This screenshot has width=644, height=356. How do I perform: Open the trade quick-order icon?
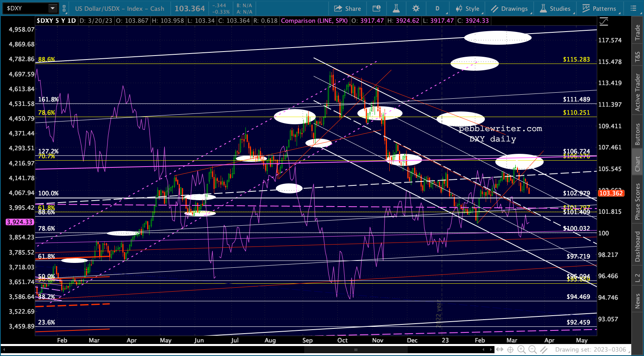376,8
